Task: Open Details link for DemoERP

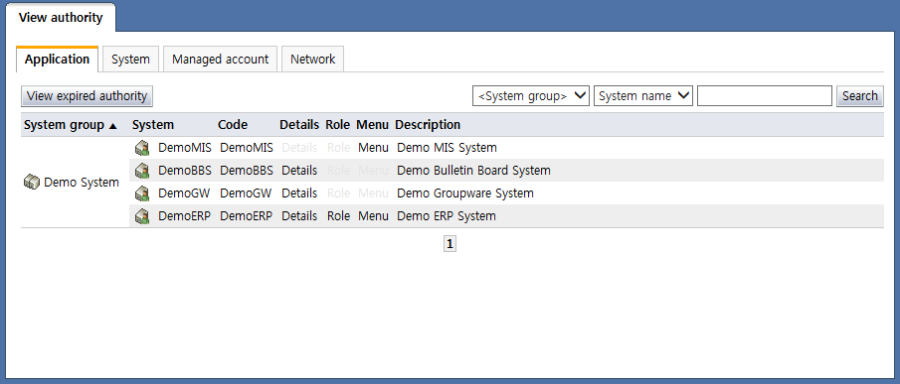Action: point(299,216)
